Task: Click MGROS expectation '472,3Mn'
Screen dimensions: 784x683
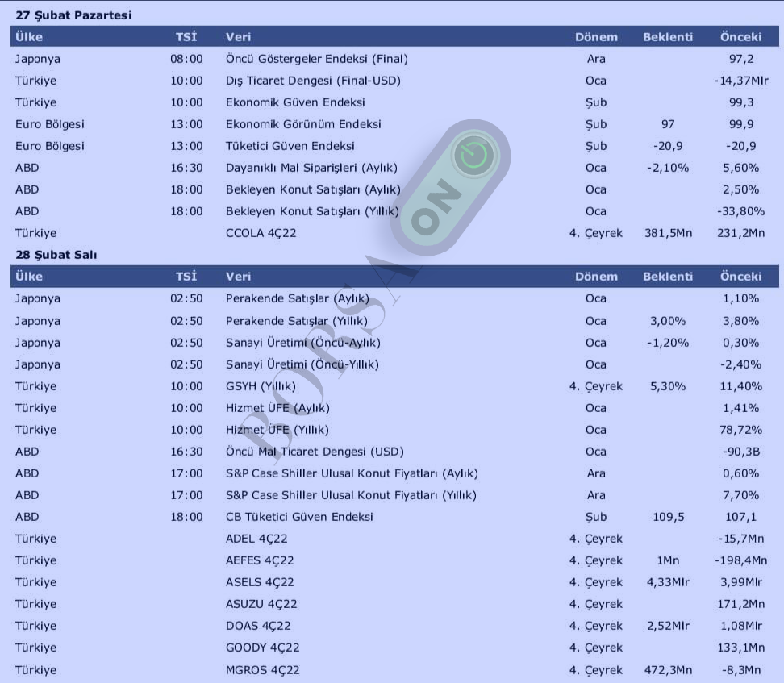Action: [668, 670]
